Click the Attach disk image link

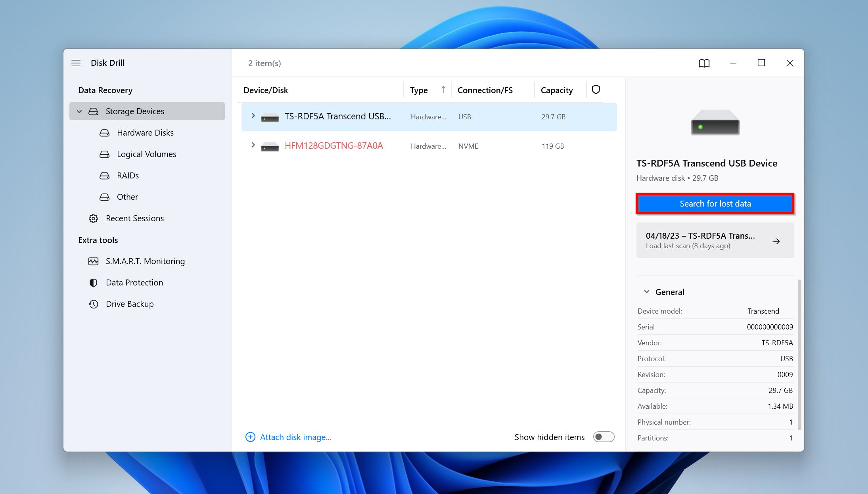click(288, 437)
